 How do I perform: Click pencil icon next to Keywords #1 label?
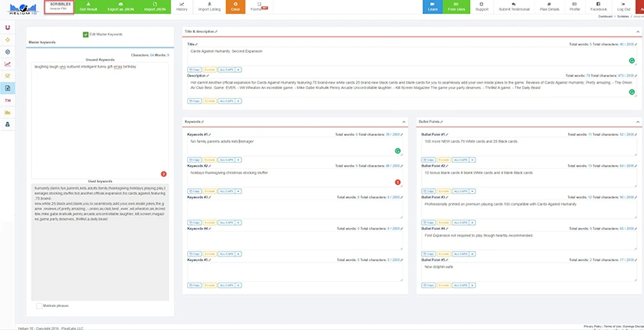[210, 134]
